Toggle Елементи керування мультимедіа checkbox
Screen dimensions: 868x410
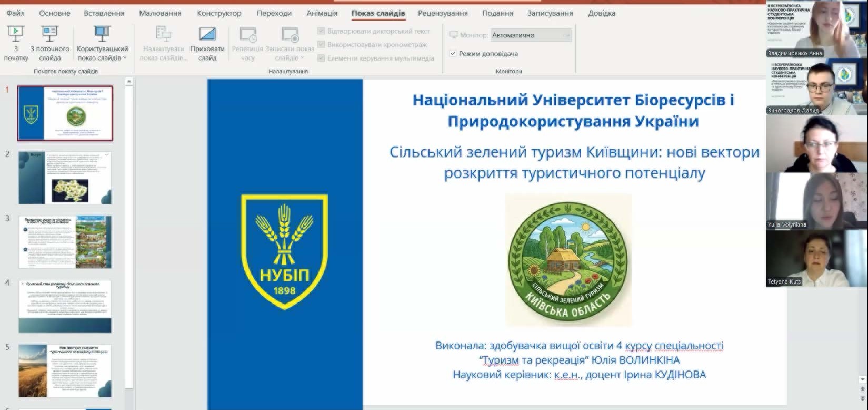321,58
